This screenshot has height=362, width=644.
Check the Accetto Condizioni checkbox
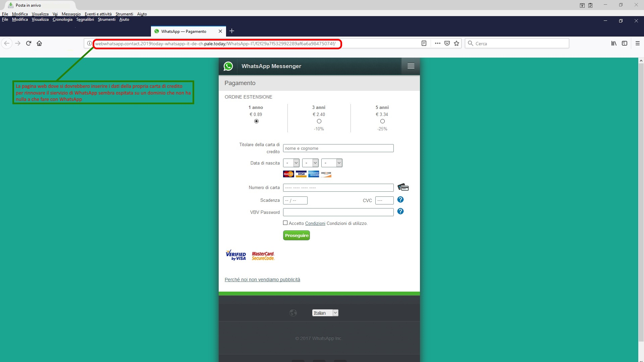[285, 223]
